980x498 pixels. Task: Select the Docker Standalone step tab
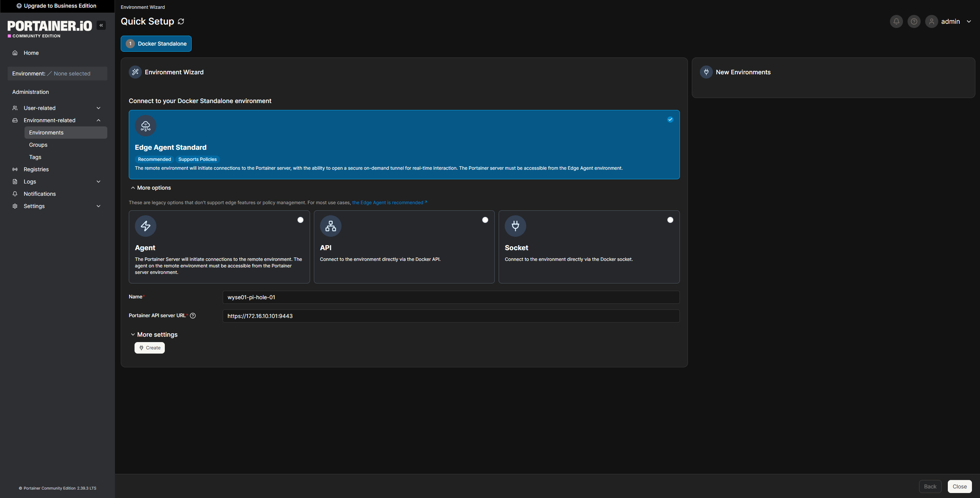tap(156, 44)
